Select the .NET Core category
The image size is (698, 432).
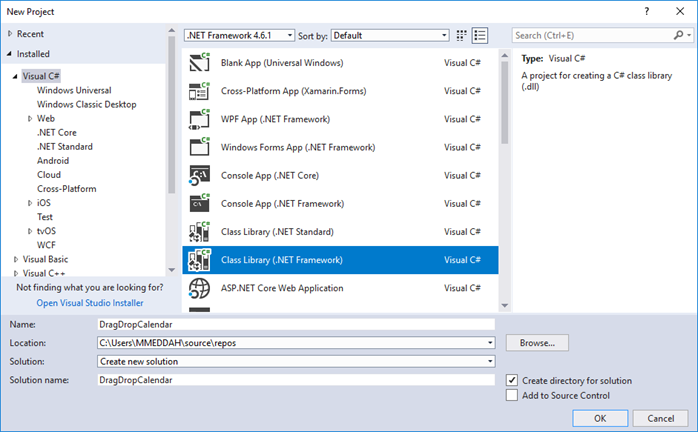coord(57,133)
